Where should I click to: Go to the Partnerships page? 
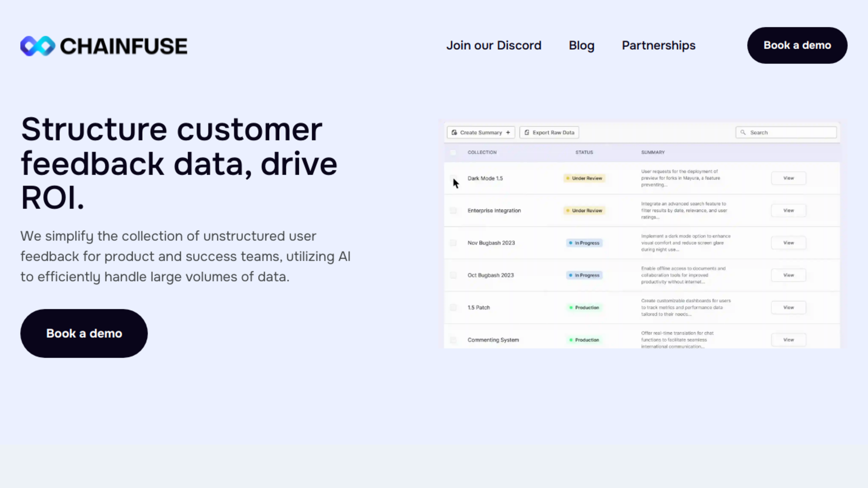coord(658,45)
